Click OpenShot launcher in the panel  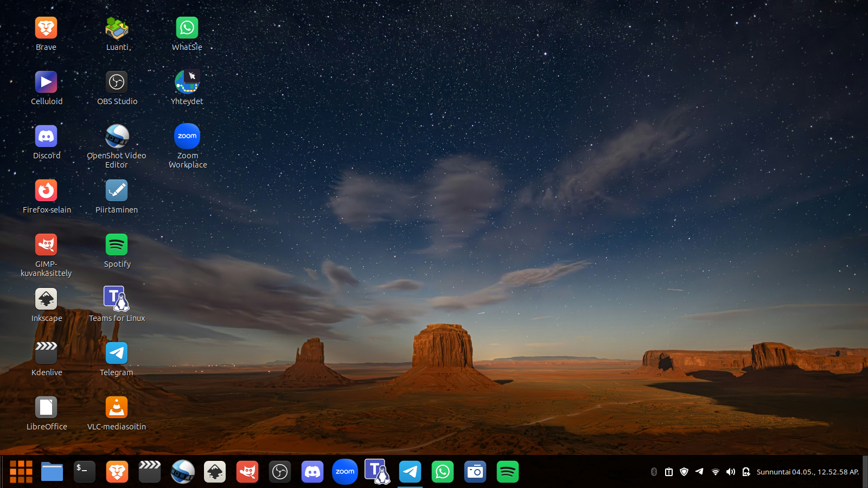pyautogui.click(x=182, y=472)
